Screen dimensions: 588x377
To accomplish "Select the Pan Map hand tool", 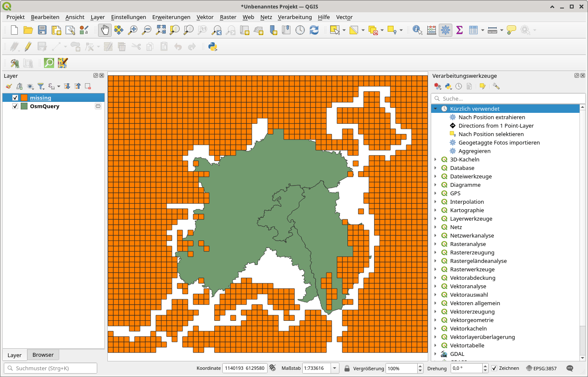I will [104, 30].
